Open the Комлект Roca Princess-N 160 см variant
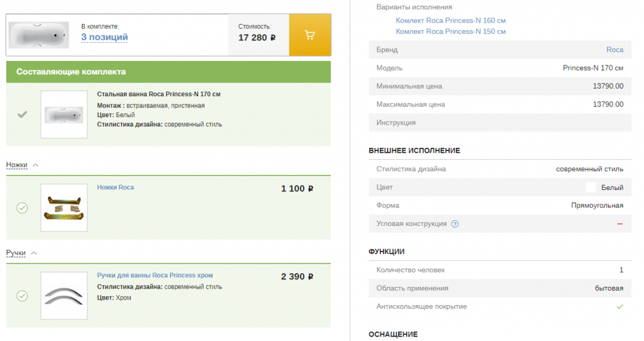The width and height of the screenshot is (644, 341). (450, 21)
